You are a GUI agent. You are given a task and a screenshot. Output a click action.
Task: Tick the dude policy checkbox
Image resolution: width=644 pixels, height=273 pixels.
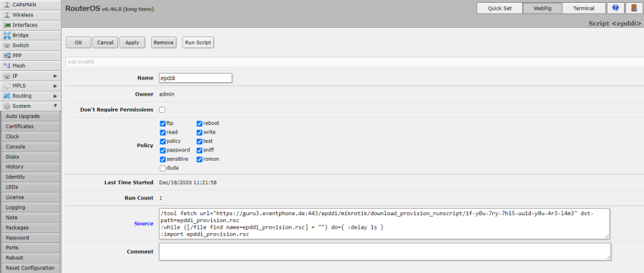click(162, 168)
